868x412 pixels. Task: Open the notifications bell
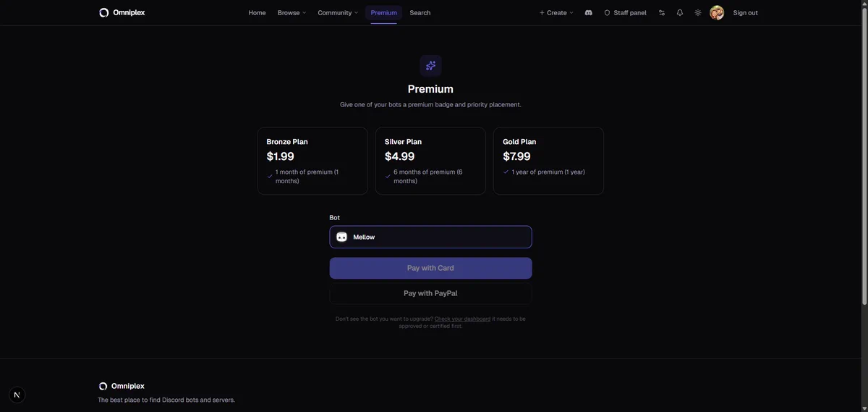(680, 12)
